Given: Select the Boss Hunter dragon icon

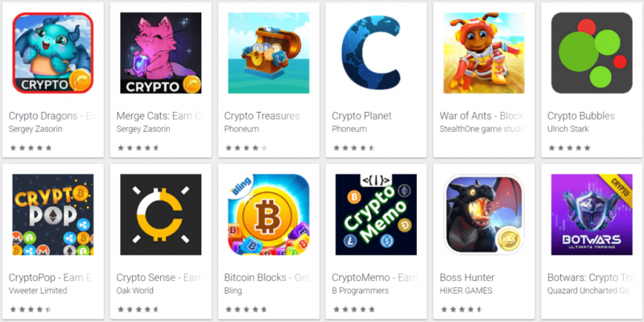Looking at the screenshot, I should 484,214.
